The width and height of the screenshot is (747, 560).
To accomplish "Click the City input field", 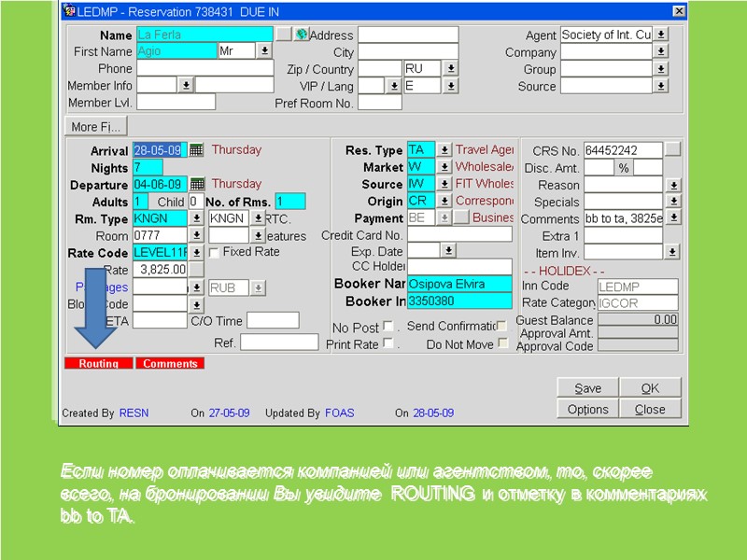I will click(408, 51).
